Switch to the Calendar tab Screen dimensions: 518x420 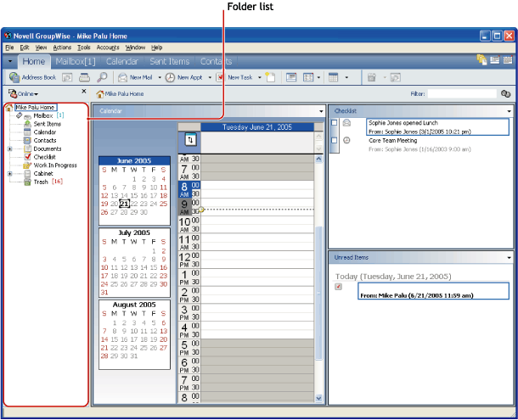[122, 61]
